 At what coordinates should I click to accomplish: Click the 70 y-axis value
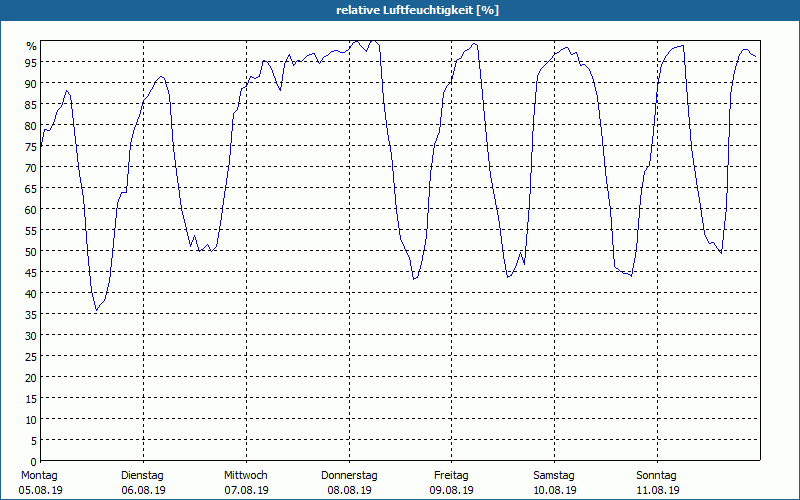[x=31, y=168]
